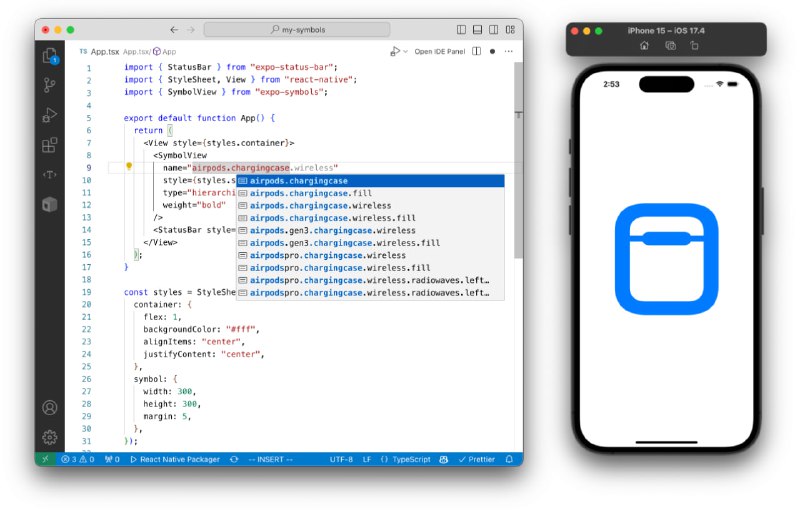This screenshot has width=800, height=512.
Task: Choose airpods.gen3.chargingcase.wireless suggestion
Action: 370,231
